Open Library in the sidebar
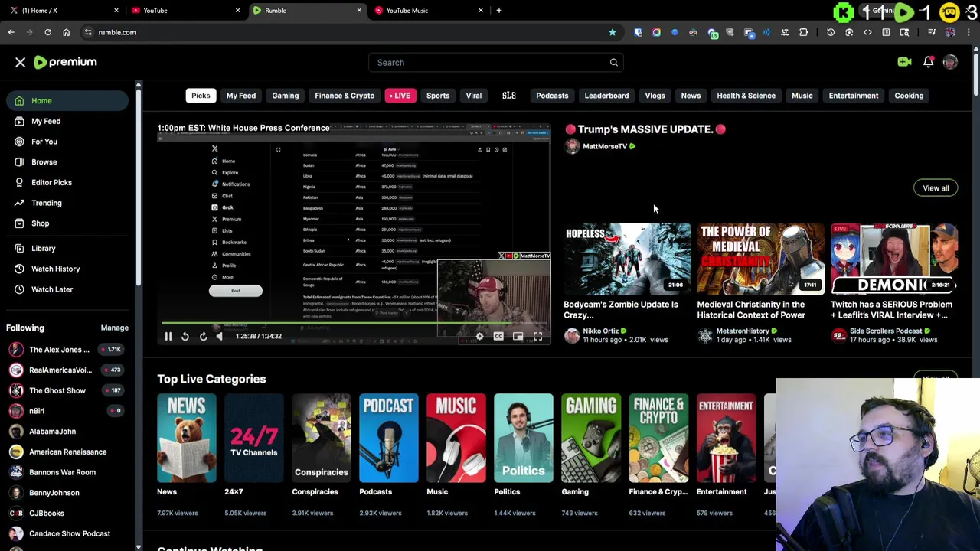This screenshot has width=980, height=551. pyautogui.click(x=67, y=249)
